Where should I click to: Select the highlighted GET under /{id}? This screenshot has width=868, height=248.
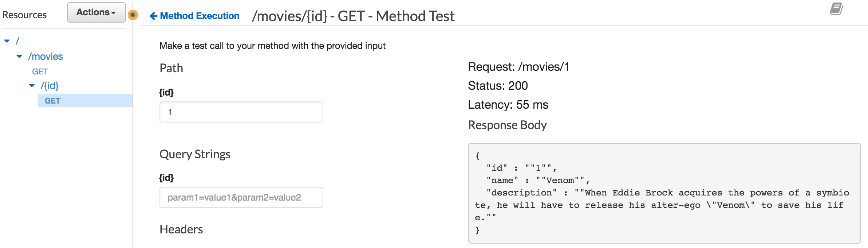tap(53, 101)
